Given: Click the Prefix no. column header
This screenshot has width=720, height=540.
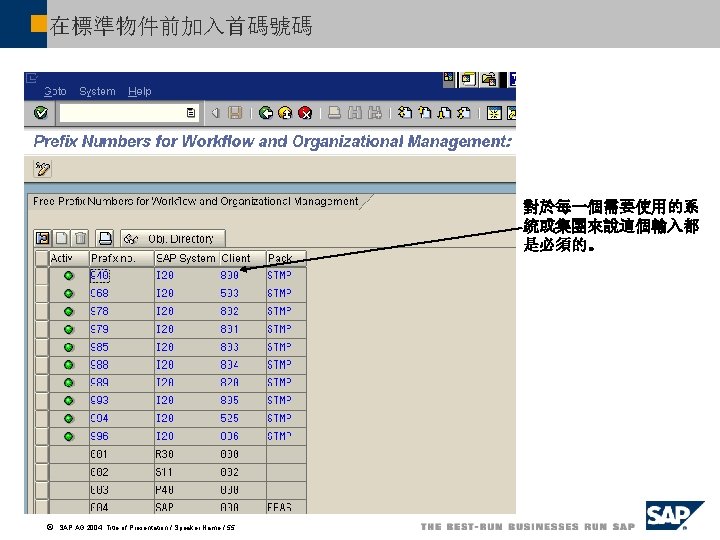Looking at the screenshot, I should click(x=122, y=258).
